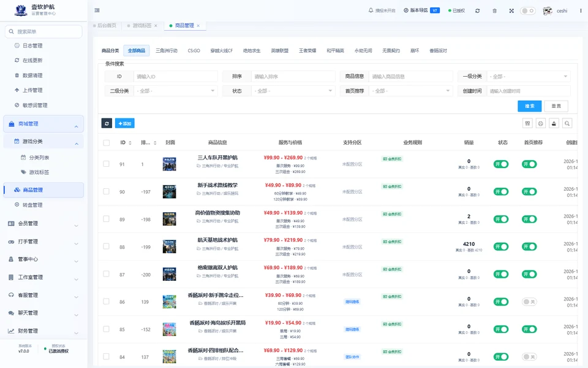This screenshot has width=588, height=368.
Task: Click the magnifier icon above the table
Action: [567, 123]
